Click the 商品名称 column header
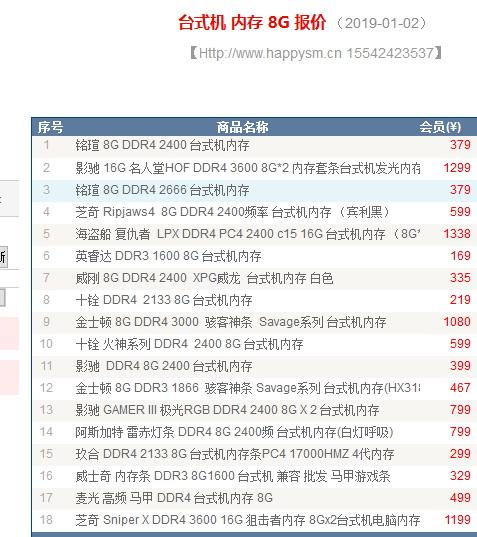 point(242,127)
